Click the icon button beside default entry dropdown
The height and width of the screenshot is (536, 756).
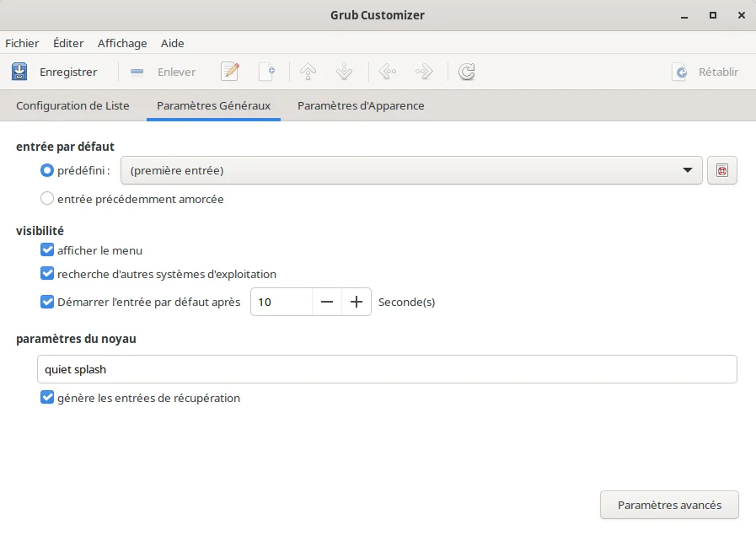[x=721, y=170]
